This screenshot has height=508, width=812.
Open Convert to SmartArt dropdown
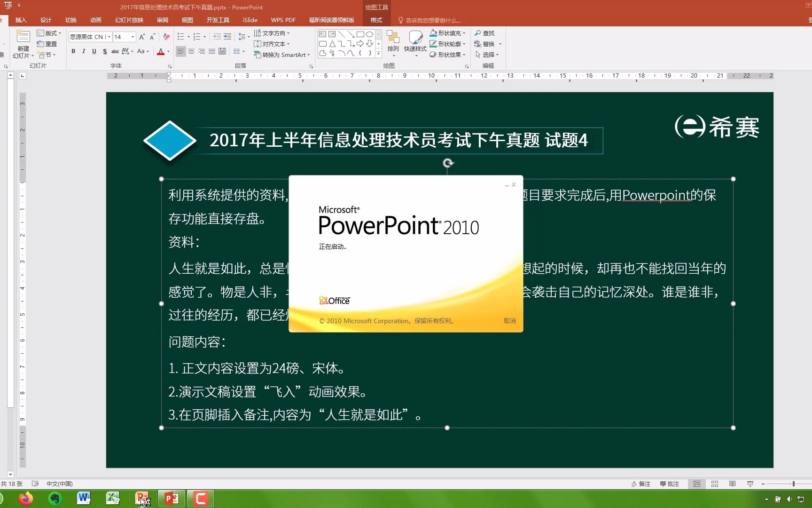(x=282, y=55)
